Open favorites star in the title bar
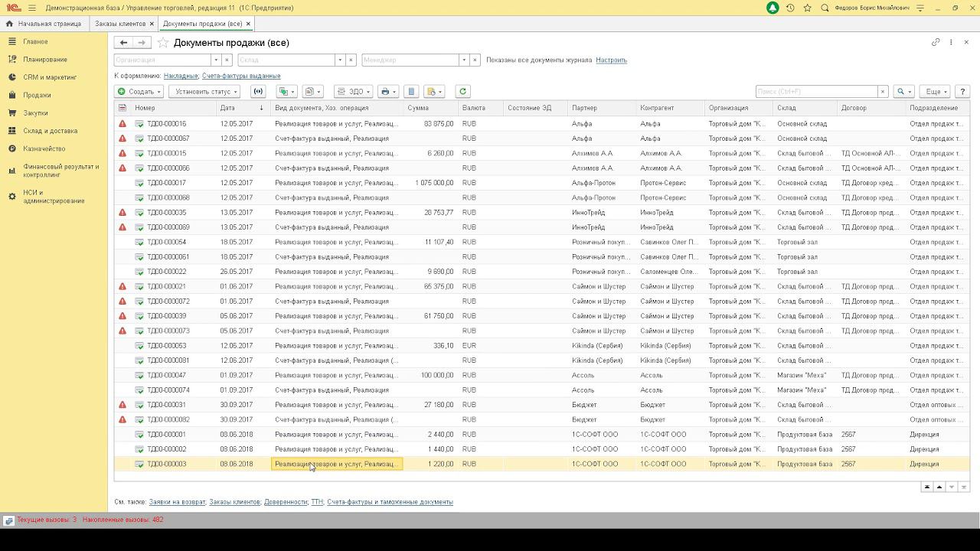980x551 pixels. pos(808,8)
